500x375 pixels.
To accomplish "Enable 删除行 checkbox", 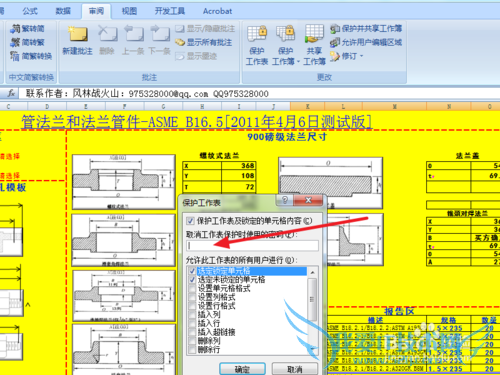I will tap(192, 349).
